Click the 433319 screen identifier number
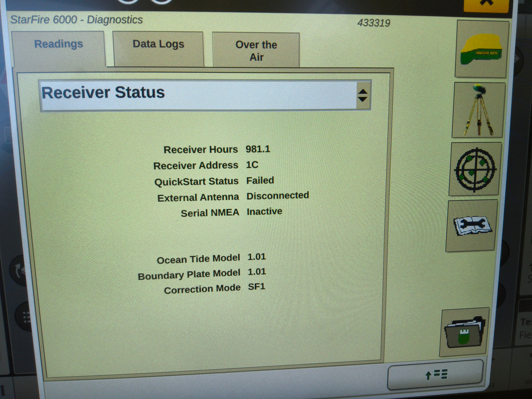The height and width of the screenshot is (399, 532). (374, 23)
